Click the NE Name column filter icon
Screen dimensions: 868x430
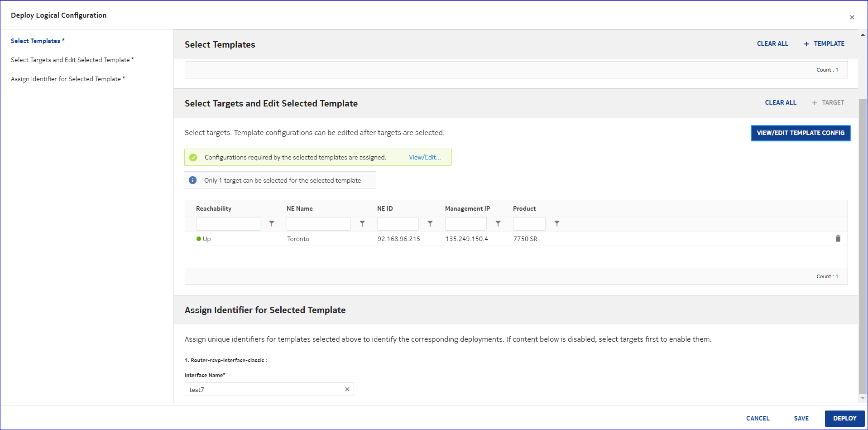pyautogui.click(x=362, y=224)
